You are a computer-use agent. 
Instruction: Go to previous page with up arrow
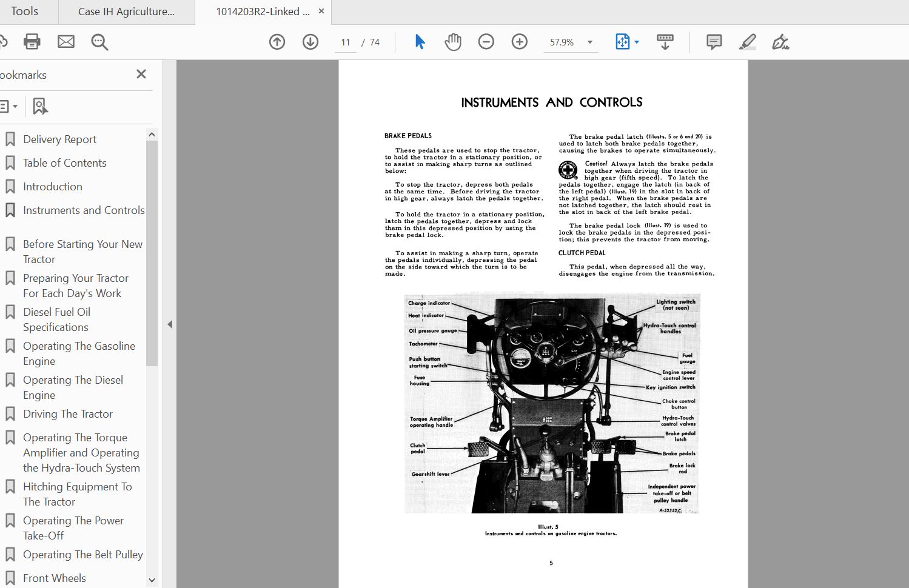point(277,42)
